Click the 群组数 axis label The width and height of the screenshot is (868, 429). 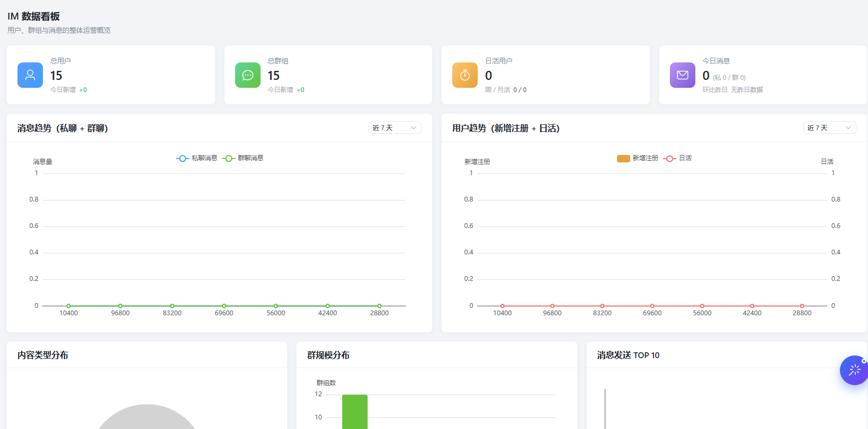(x=326, y=382)
